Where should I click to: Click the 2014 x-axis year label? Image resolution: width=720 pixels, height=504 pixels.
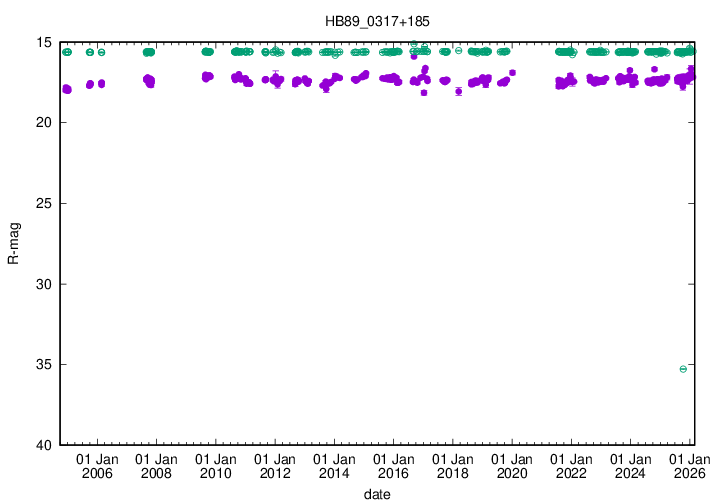click(334, 473)
